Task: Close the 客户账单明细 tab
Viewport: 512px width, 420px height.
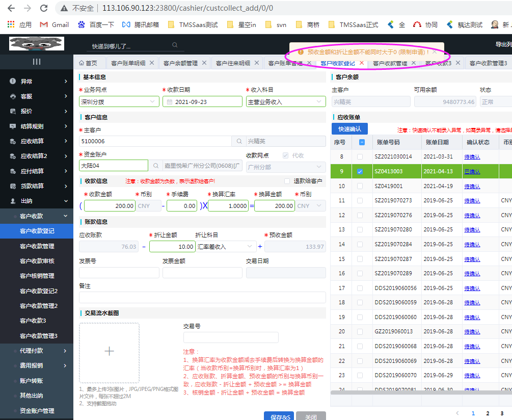Action: point(152,63)
